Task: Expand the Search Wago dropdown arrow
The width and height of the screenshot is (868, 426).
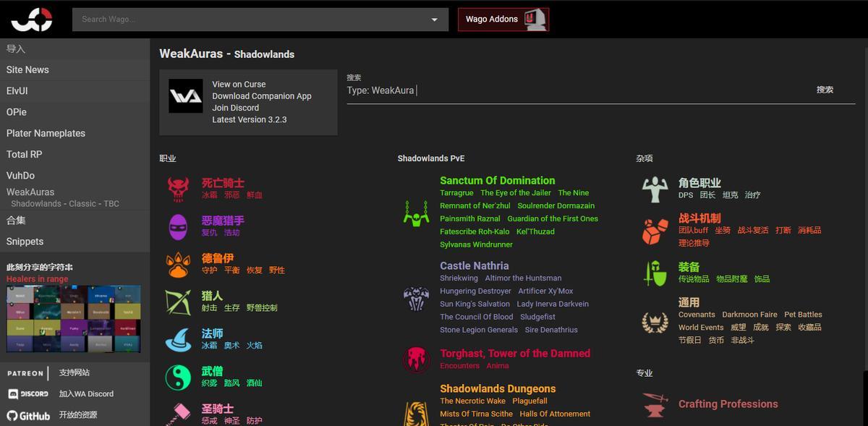Action: point(435,20)
